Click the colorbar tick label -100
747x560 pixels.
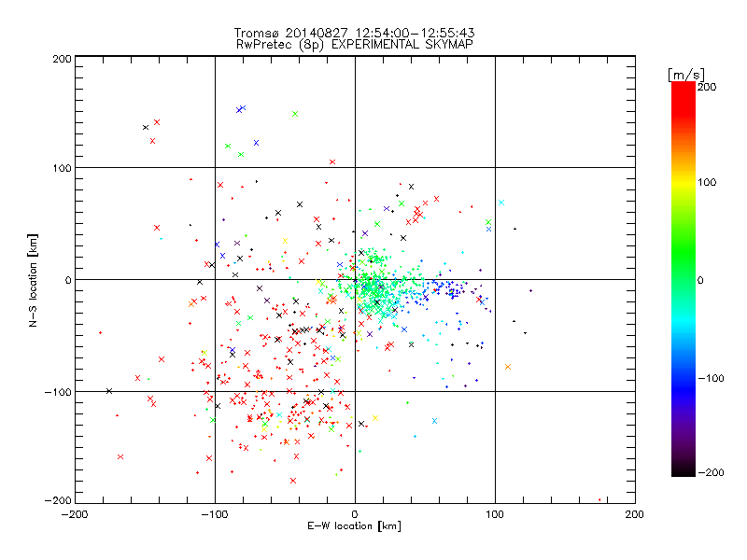[711, 378]
